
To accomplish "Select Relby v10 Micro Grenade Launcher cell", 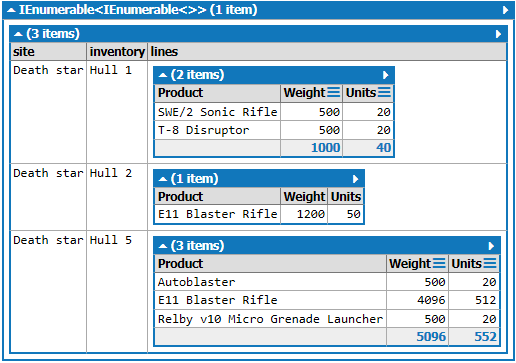I will pos(271,319).
